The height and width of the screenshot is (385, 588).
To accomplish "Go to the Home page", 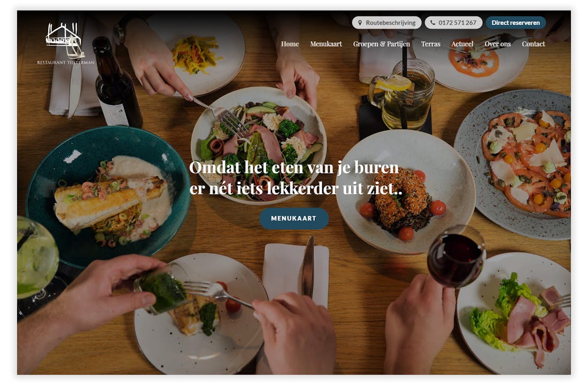I will click(290, 44).
